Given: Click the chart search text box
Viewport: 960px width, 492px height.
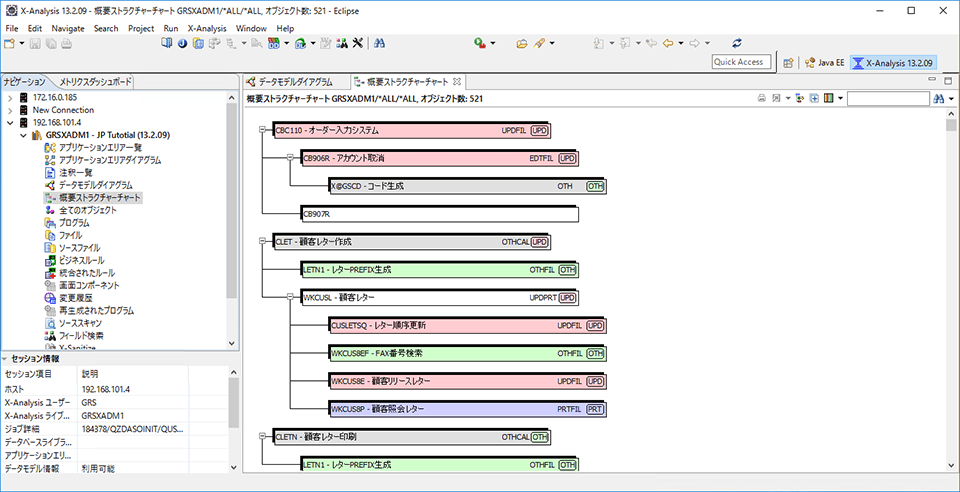Looking at the screenshot, I should tap(888, 98).
